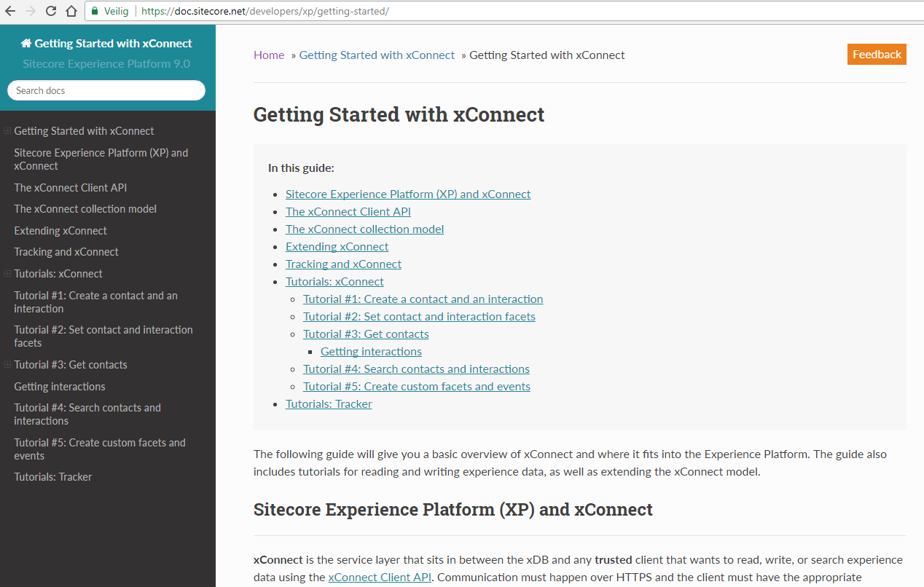Select Getting interactions in the sidebar
This screenshot has width=924, height=587.
click(x=60, y=387)
